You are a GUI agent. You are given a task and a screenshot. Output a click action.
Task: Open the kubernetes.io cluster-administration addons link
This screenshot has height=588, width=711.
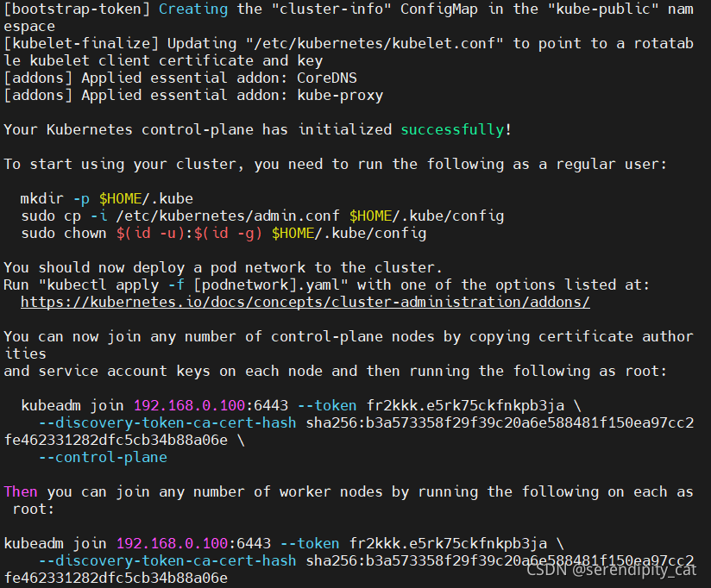pyautogui.click(x=305, y=302)
